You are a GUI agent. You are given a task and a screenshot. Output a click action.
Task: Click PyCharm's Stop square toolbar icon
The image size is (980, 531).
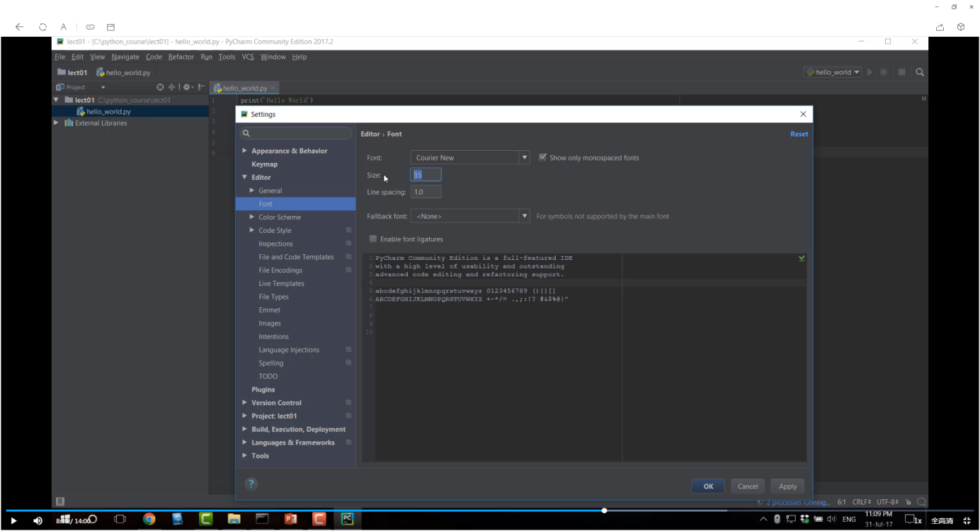tap(901, 72)
